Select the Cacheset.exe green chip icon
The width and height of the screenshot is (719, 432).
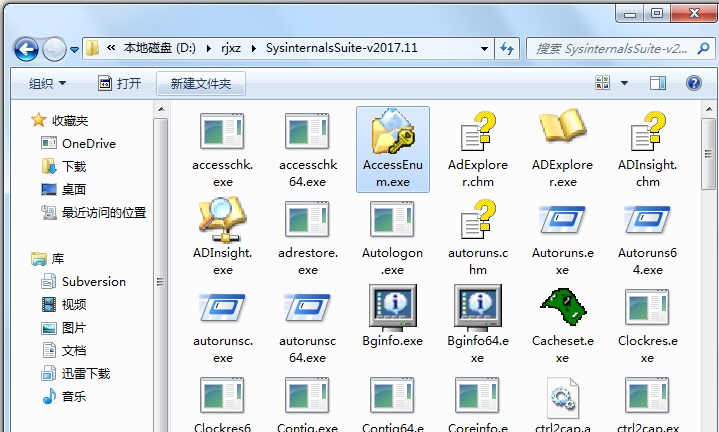coord(564,306)
